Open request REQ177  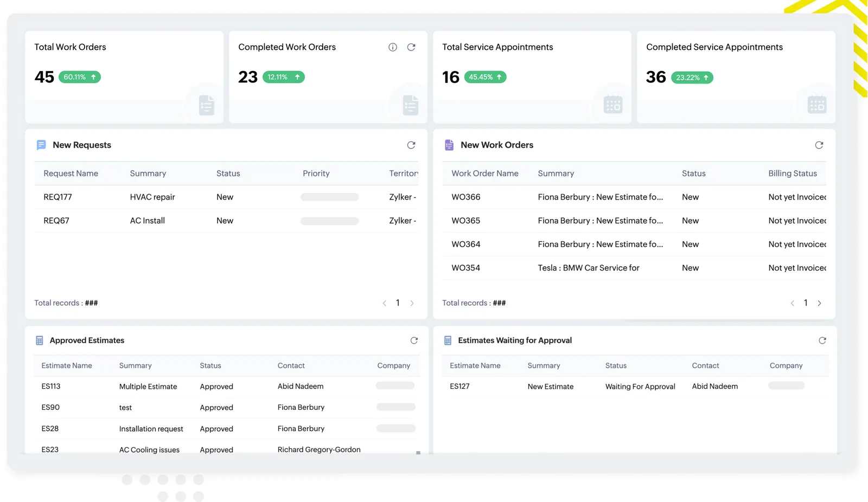pos(58,197)
